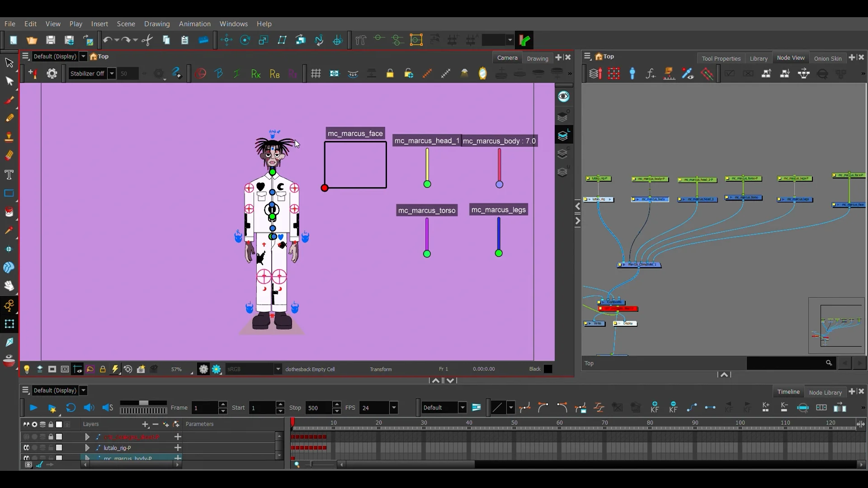Open the Animation menu
The width and height of the screenshot is (868, 488).
(x=194, y=24)
